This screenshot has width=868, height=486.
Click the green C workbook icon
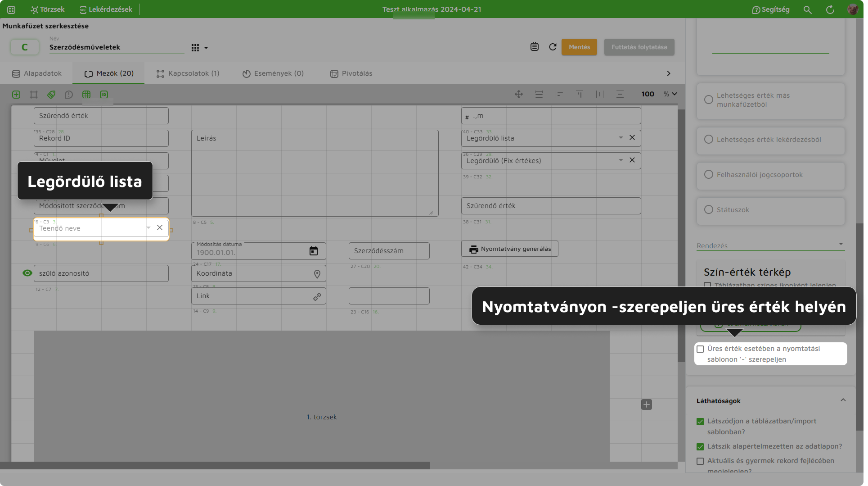[x=25, y=47]
